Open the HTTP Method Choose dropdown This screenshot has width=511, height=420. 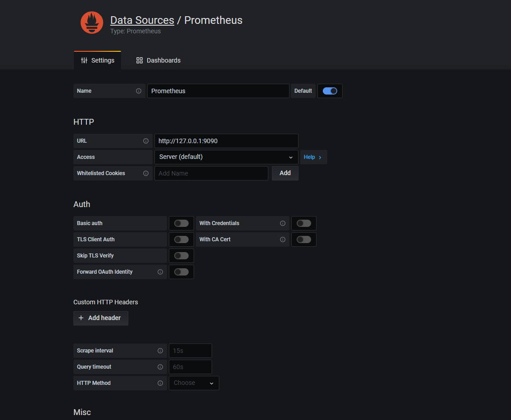194,383
